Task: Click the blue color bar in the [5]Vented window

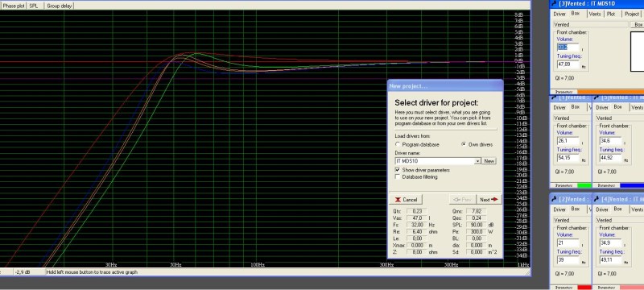Action: 632,185
